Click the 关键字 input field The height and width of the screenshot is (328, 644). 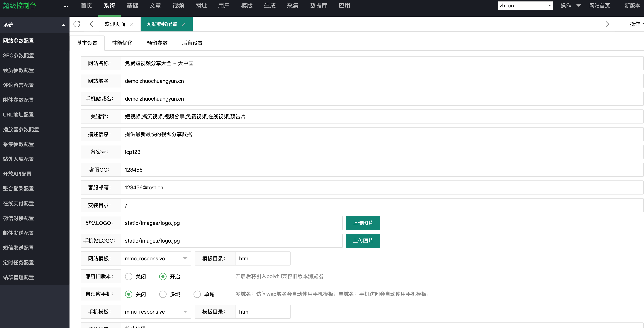click(382, 116)
